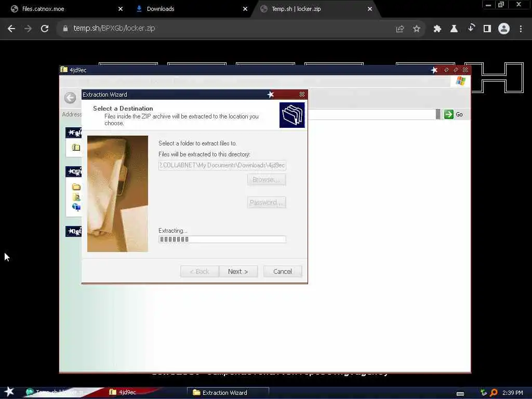This screenshot has width=532, height=399.
Task: Click the disabled Back button in wizard
Action: pyautogui.click(x=199, y=271)
